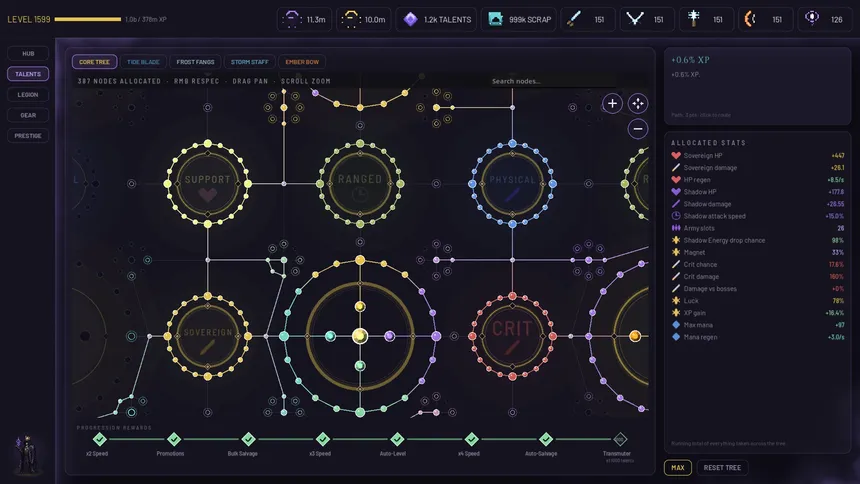Open the TALENTS section

click(28, 74)
